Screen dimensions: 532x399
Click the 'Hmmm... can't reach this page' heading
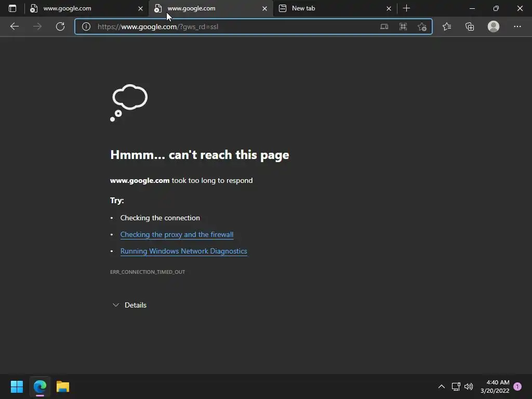(199, 155)
